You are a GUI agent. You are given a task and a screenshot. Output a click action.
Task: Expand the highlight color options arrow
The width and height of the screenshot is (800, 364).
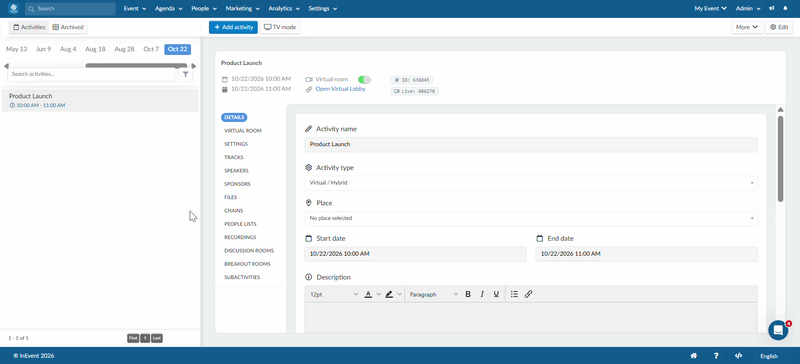(x=399, y=294)
